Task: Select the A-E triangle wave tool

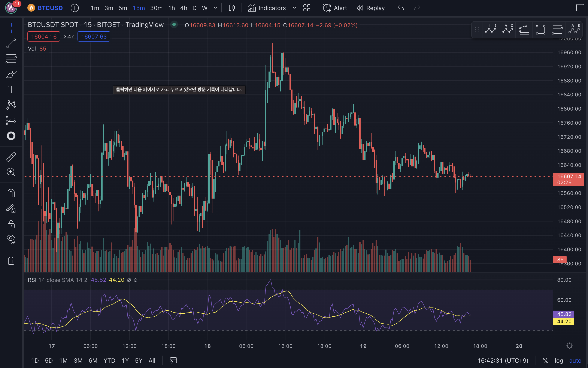Action: click(x=574, y=30)
